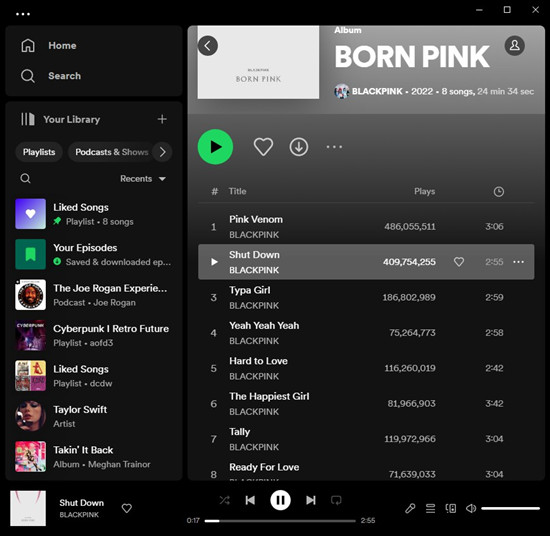Image resolution: width=550 pixels, height=536 pixels.
Task: Show more library filters with the chevron
Action: (x=162, y=152)
